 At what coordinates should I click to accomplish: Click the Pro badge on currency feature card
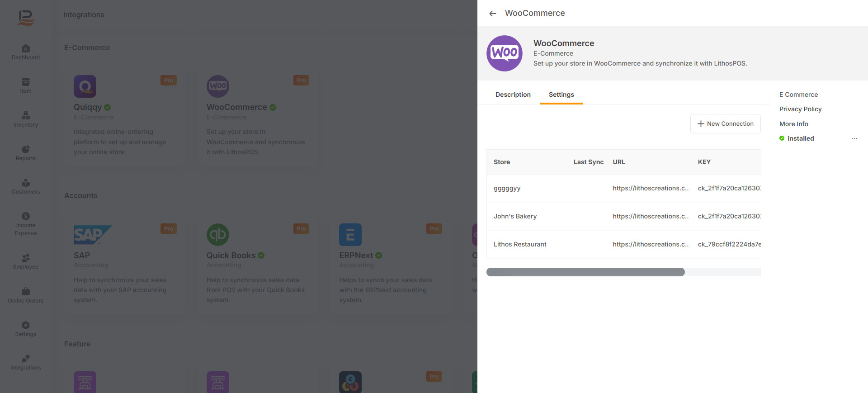[434, 377]
